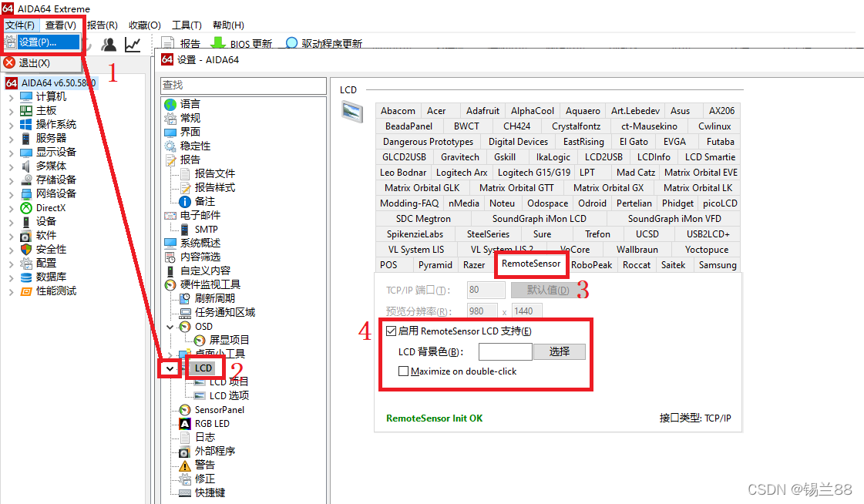864x504 pixels.
Task: Open 语言 globe icon settings page
Action: tap(170, 104)
